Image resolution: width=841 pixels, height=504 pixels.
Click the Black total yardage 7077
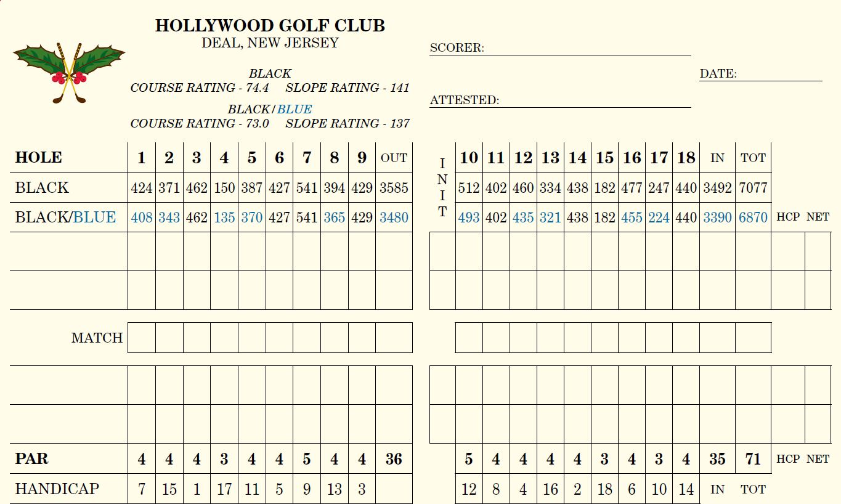point(753,188)
